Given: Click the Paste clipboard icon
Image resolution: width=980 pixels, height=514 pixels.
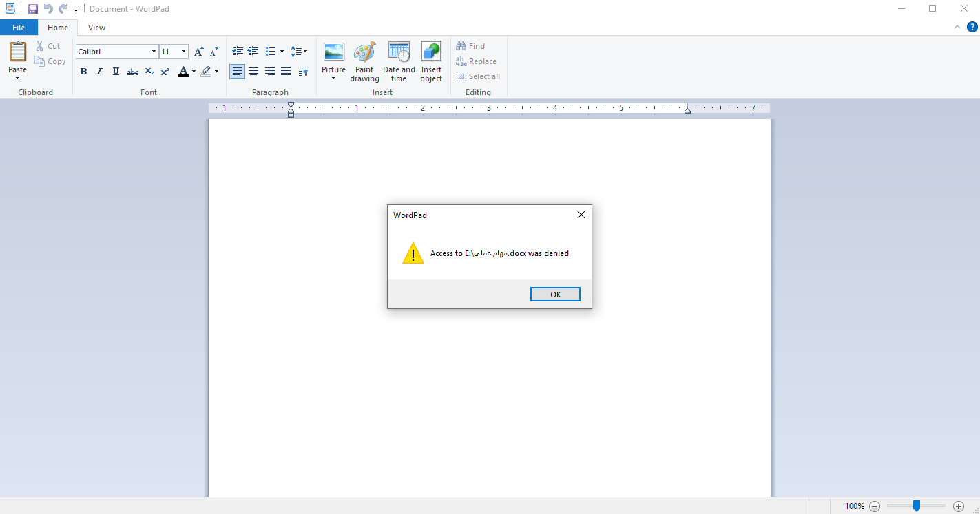Looking at the screenshot, I should [18, 52].
